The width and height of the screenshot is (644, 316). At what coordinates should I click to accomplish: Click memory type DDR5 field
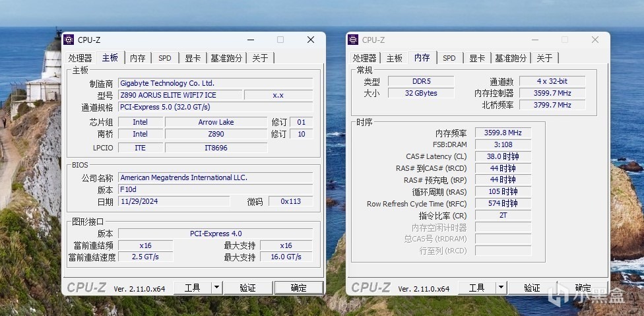[x=421, y=81]
